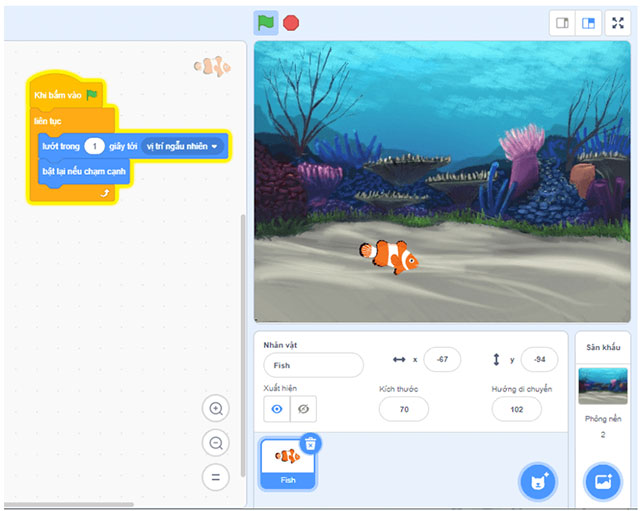Show the sprite with the eye icon
The image size is (640, 511).
point(277,409)
